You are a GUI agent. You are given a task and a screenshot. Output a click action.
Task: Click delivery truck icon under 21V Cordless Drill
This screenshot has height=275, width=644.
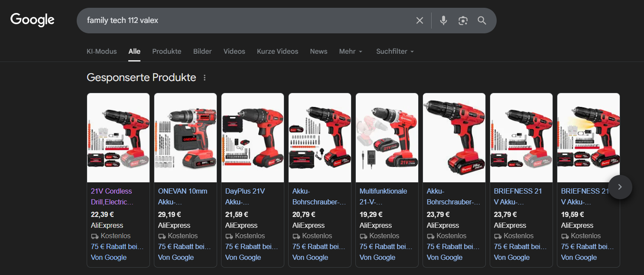click(x=95, y=236)
